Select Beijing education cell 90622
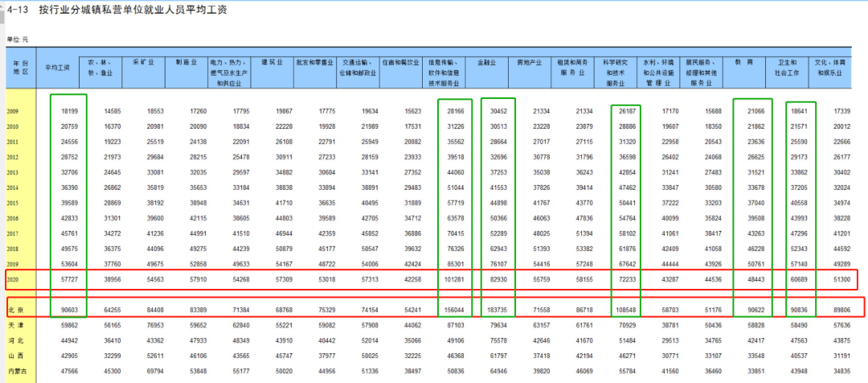Image resolution: width=868 pixels, height=383 pixels. click(756, 311)
